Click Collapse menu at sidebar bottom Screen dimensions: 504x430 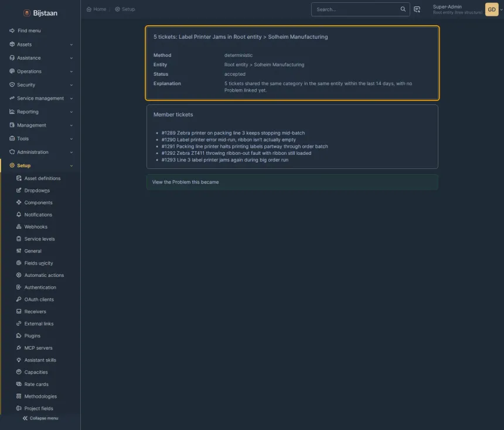click(x=40, y=418)
